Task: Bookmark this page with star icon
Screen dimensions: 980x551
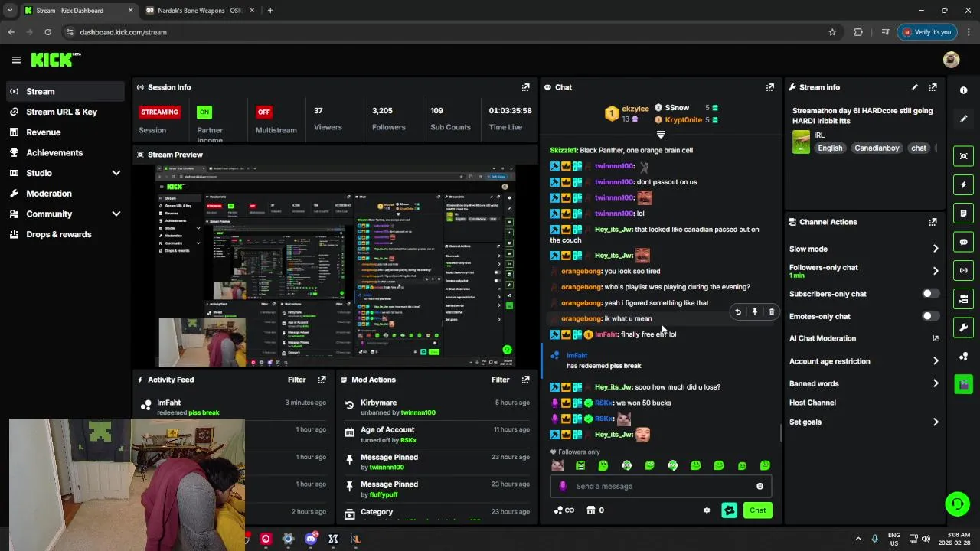Action: click(832, 32)
